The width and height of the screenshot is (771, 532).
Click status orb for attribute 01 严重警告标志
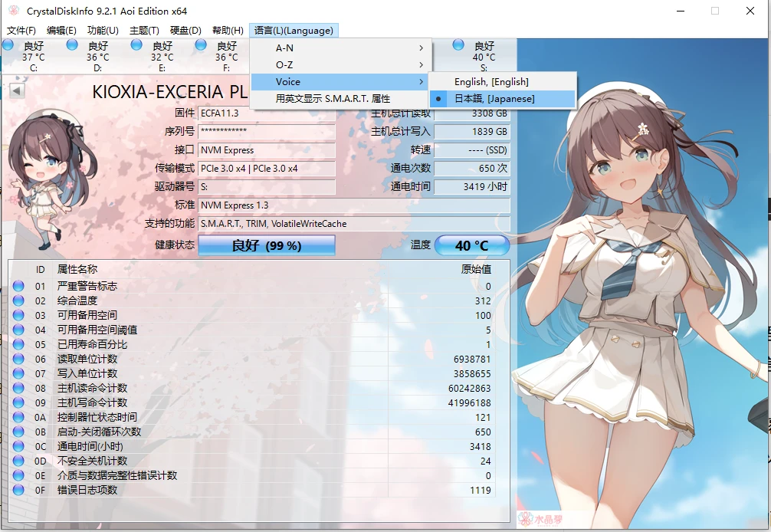click(x=18, y=286)
